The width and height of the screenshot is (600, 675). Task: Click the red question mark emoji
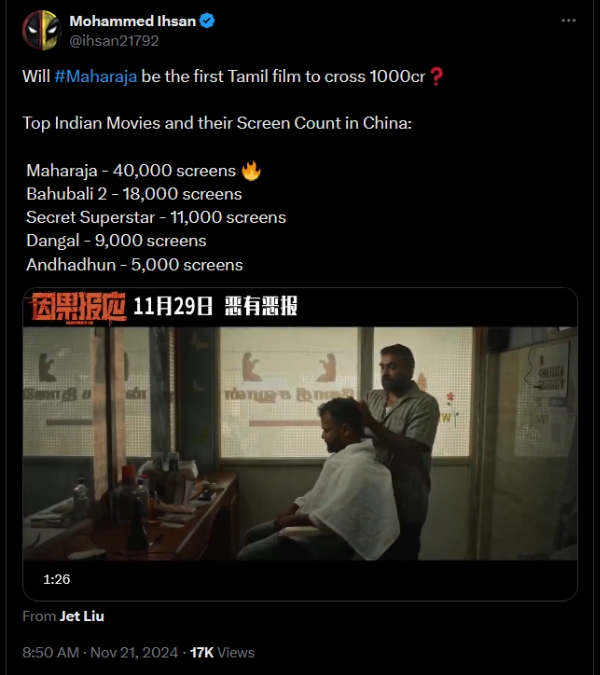436,77
